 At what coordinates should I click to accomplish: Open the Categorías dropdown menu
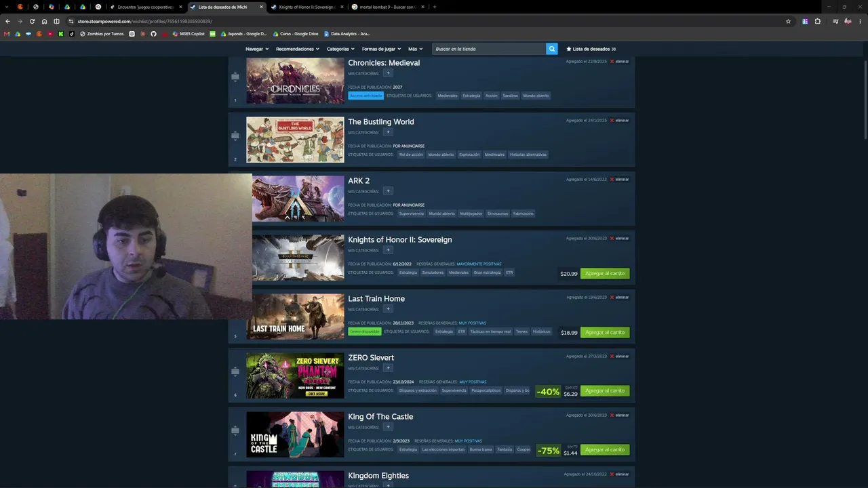(340, 49)
